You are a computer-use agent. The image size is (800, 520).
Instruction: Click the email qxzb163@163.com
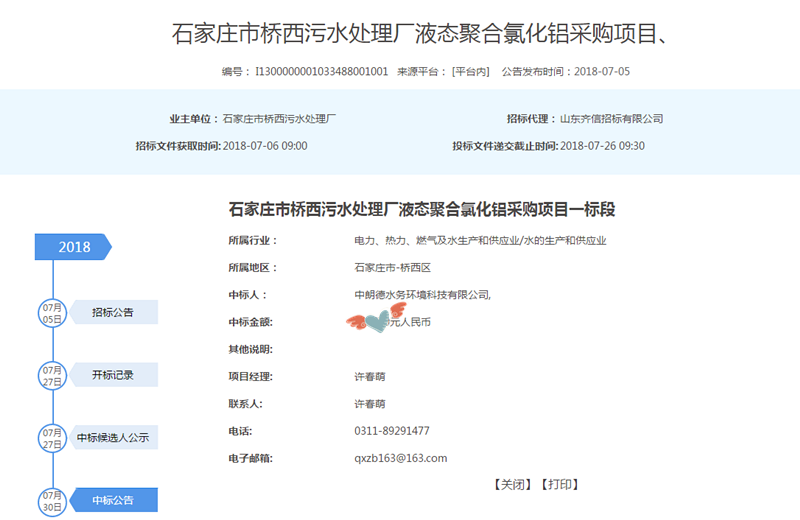point(400,458)
